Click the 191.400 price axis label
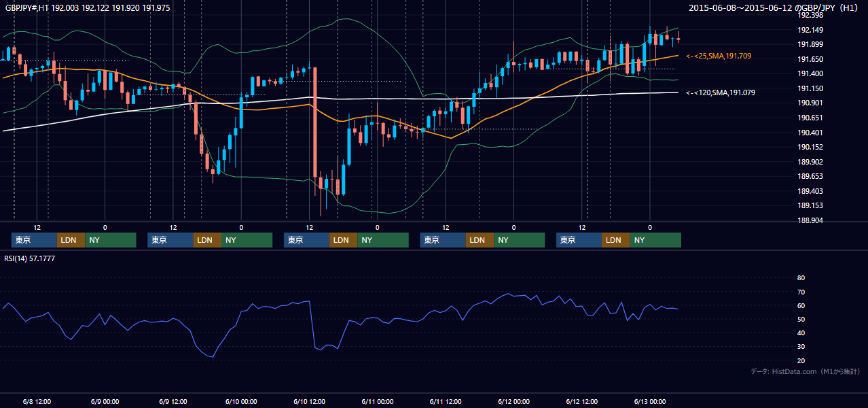Image resolution: width=868 pixels, height=408 pixels. click(x=810, y=74)
